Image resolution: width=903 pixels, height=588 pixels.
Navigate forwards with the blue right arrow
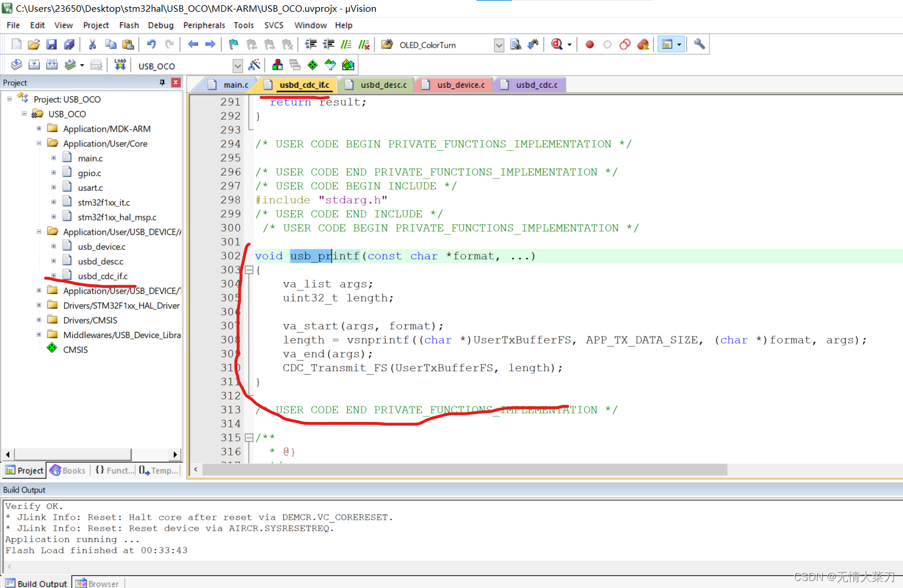210,44
